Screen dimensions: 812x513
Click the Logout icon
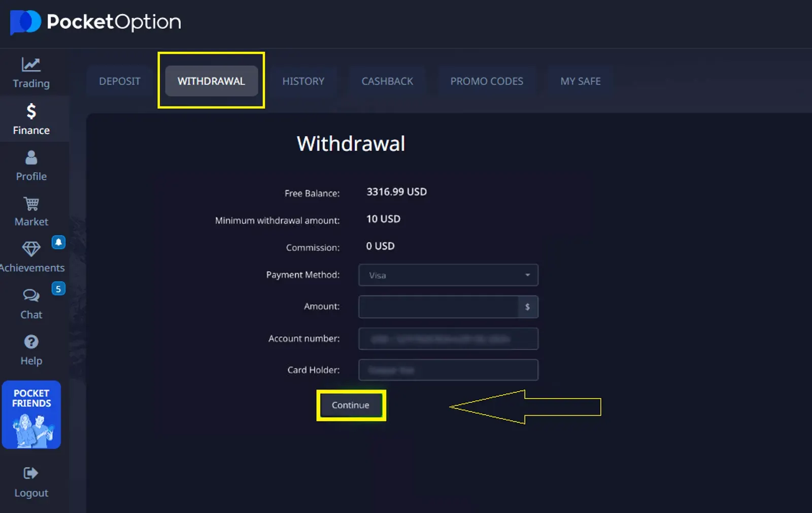pyautogui.click(x=31, y=473)
